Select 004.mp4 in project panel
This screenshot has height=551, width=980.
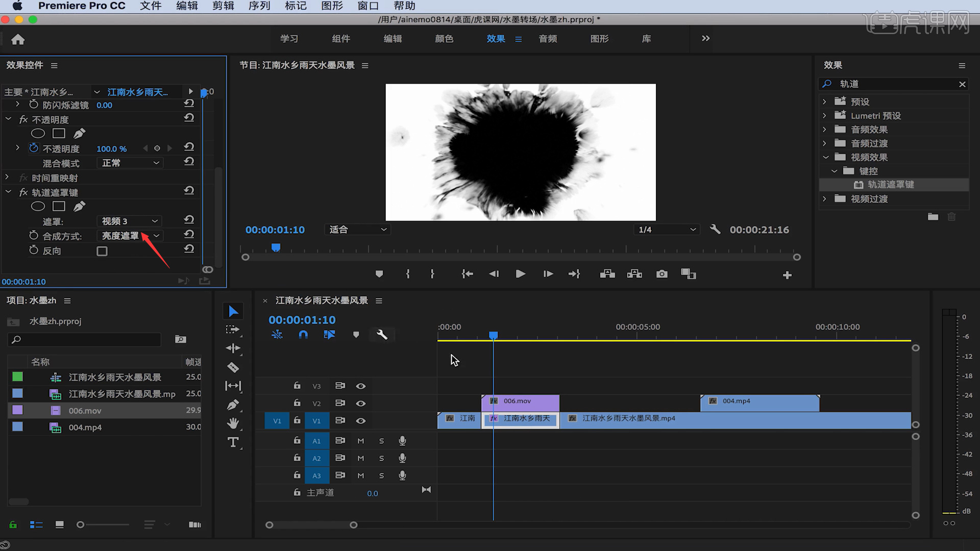click(x=85, y=428)
